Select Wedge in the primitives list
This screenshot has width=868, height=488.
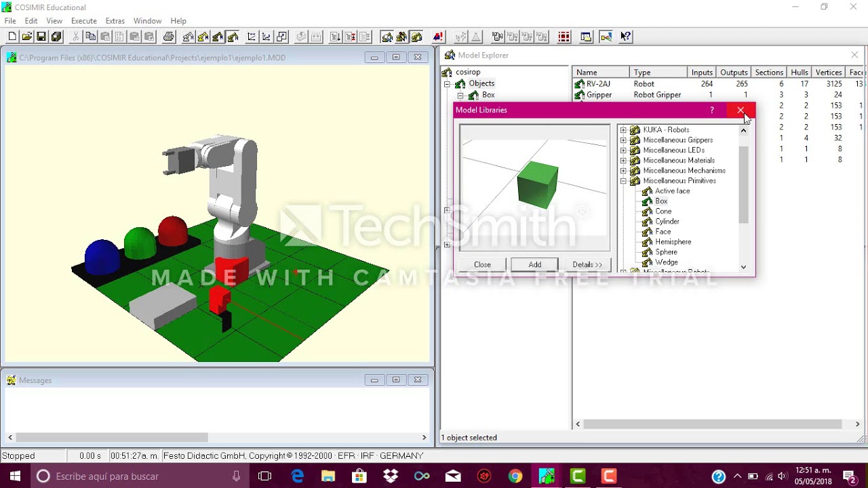[x=666, y=262]
